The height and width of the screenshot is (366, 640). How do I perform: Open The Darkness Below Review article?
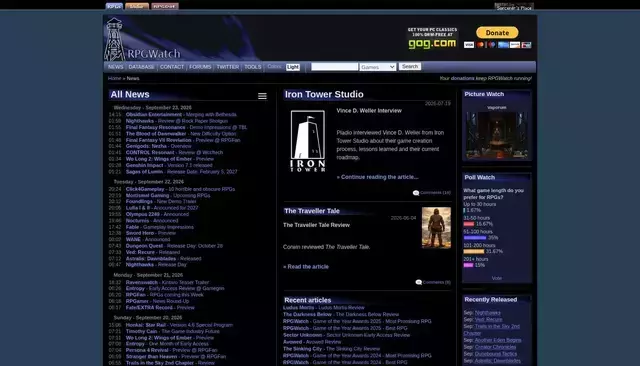click(341, 315)
